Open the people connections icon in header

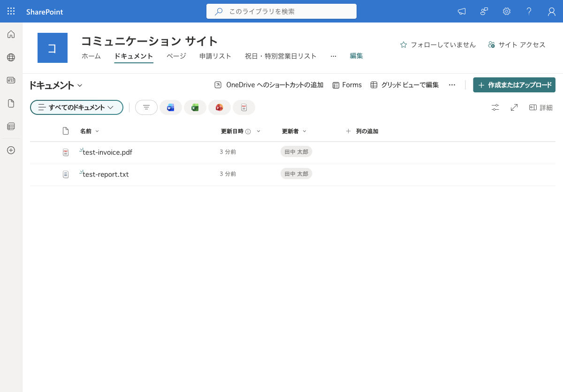[x=484, y=11]
